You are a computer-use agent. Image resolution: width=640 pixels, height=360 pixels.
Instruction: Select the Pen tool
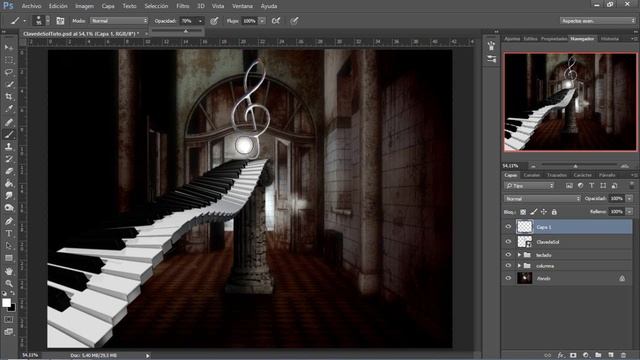tap(9, 221)
